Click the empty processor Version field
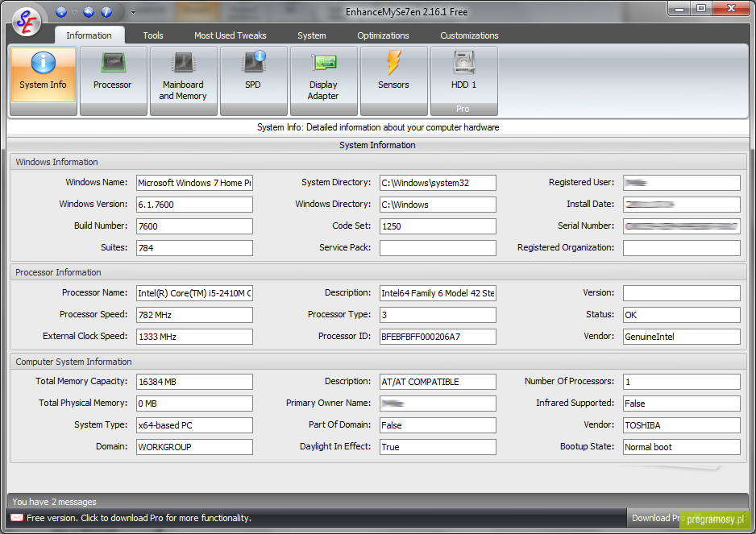This screenshot has height=534, width=756. (682, 293)
